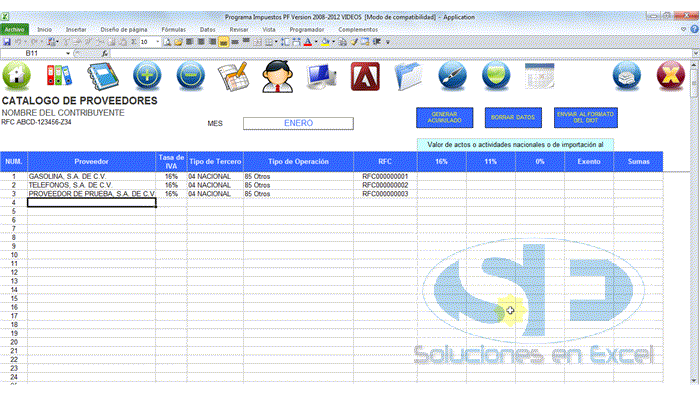Click the green shield icon
This screenshot has width=700, height=394.
click(496, 76)
